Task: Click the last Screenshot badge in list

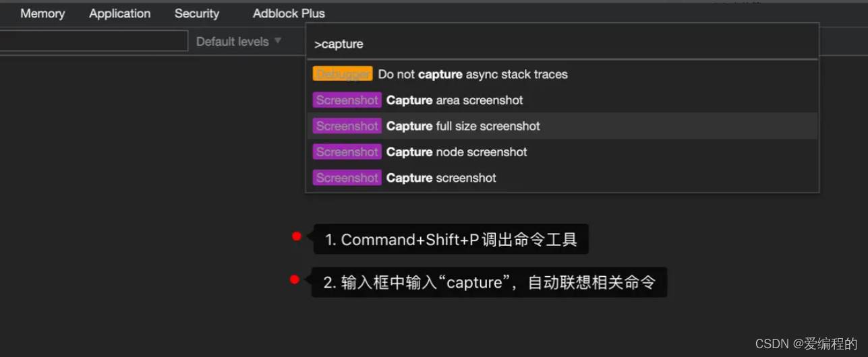Action: (347, 178)
